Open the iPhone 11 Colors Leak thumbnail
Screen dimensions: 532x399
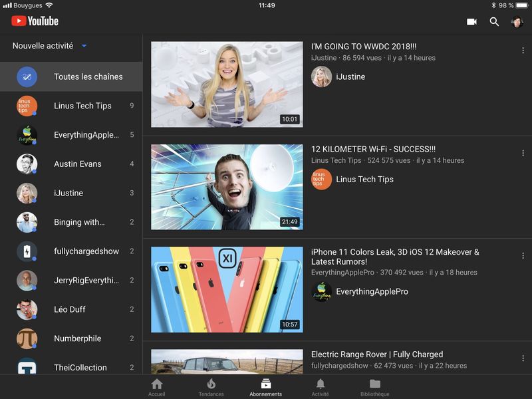[227, 289]
